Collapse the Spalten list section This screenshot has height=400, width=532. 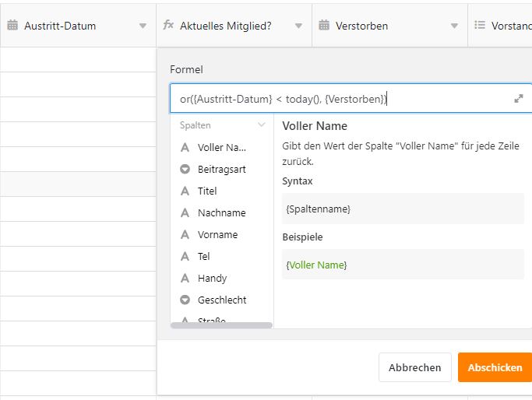pyautogui.click(x=262, y=125)
